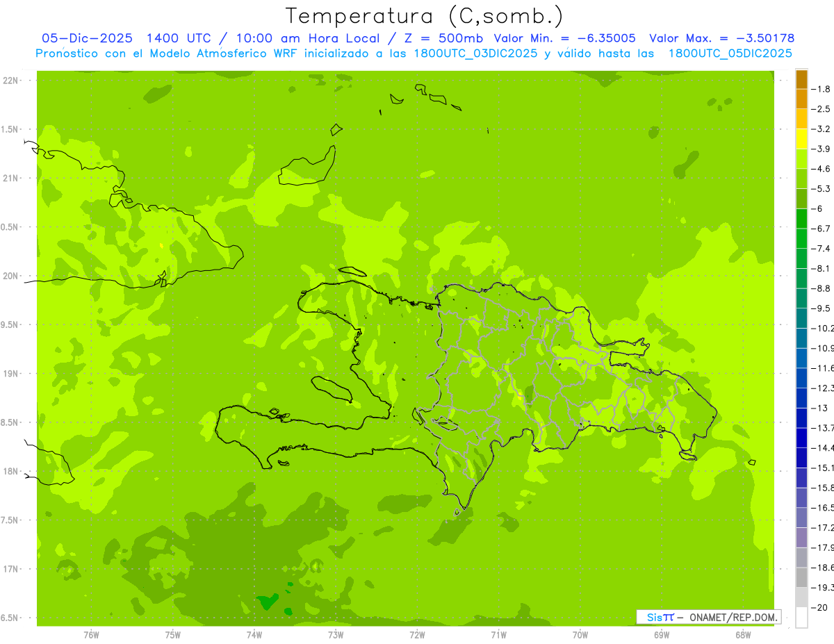Click the 75W longitude axis label

[173, 635]
